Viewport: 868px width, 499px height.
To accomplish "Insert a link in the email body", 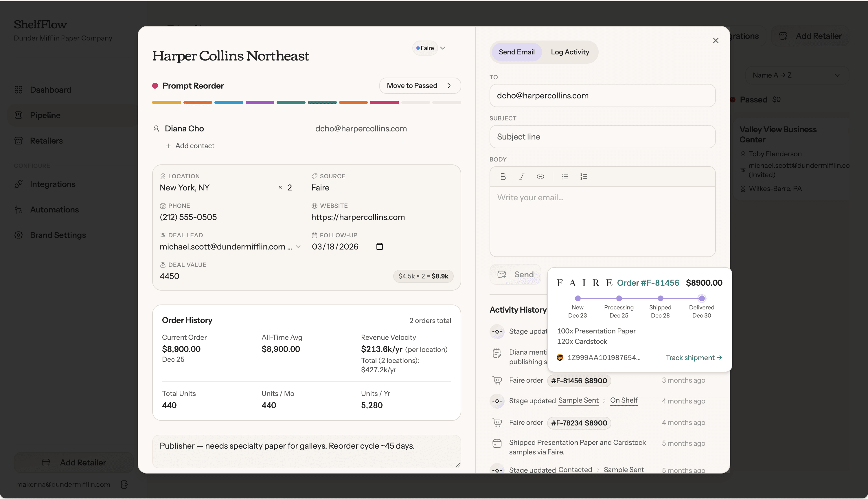I will click(540, 177).
